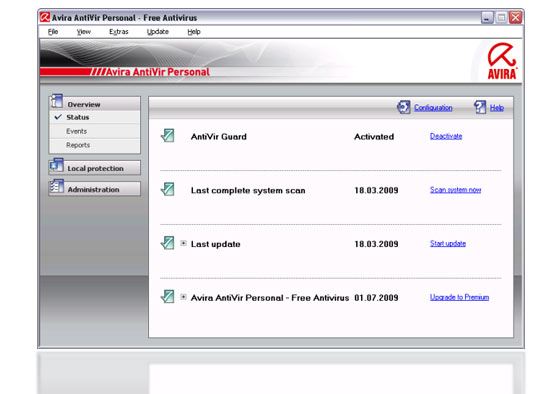This screenshot has width=560, height=394.
Task: Click the Help question mark icon
Action: 480,107
